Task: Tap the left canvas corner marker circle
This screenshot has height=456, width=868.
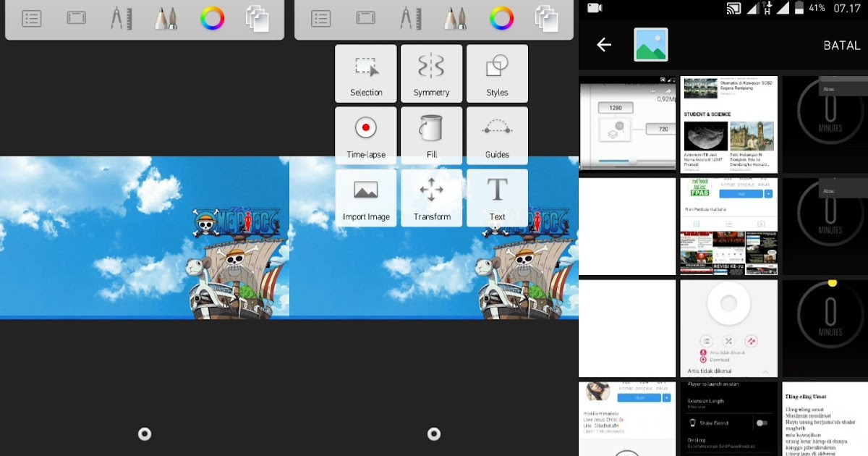Action: pos(145,434)
